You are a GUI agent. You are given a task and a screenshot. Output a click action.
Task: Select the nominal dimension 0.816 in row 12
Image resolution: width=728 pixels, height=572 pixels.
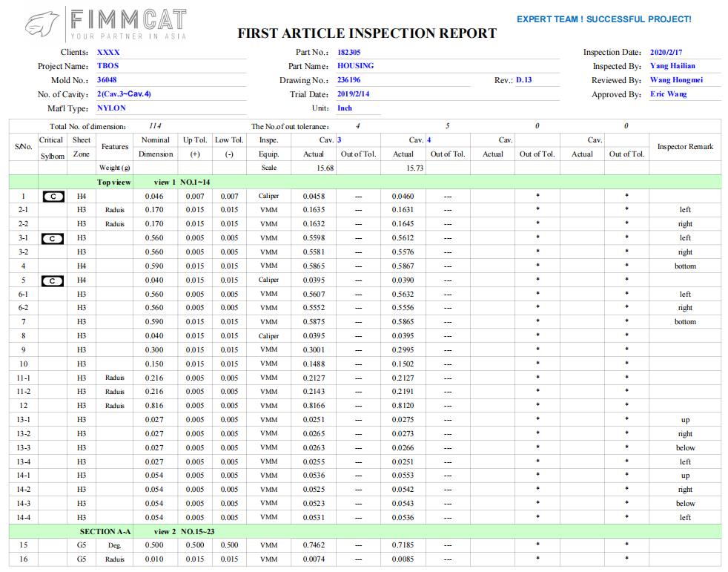click(x=154, y=405)
